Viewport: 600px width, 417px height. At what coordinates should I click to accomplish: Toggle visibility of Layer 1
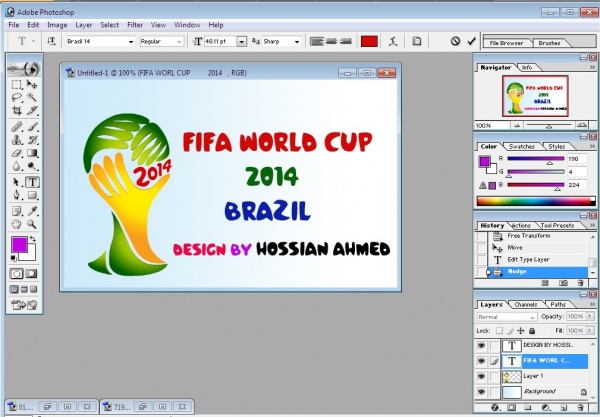coord(483,375)
